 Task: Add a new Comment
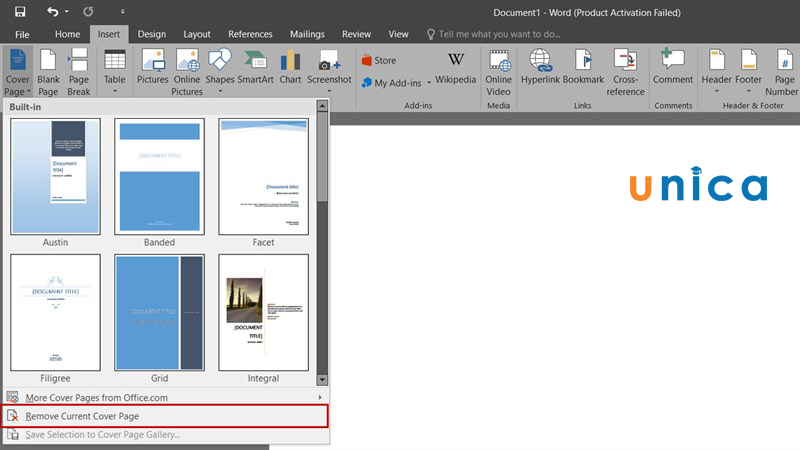coord(673,66)
